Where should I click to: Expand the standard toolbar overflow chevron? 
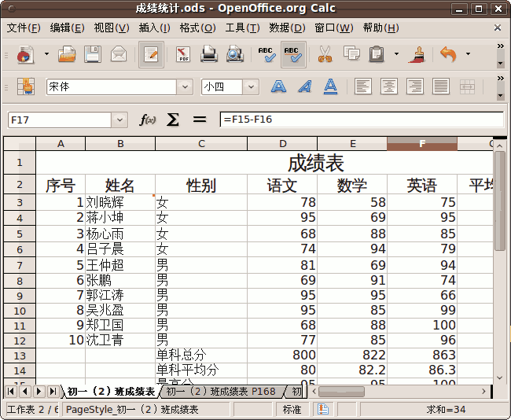tap(501, 46)
